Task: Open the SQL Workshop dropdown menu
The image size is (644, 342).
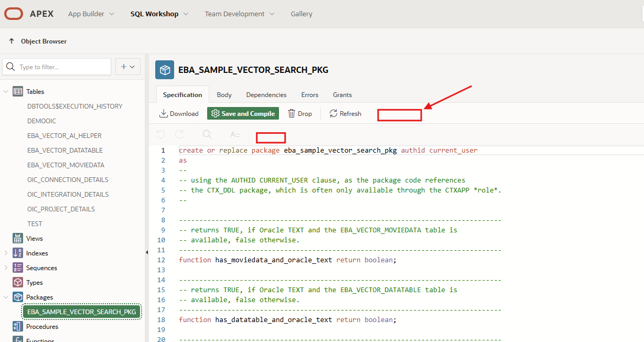Action: pos(159,14)
